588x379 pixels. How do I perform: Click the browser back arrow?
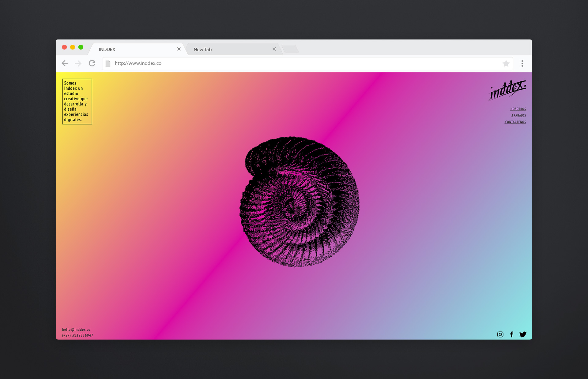(x=65, y=63)
